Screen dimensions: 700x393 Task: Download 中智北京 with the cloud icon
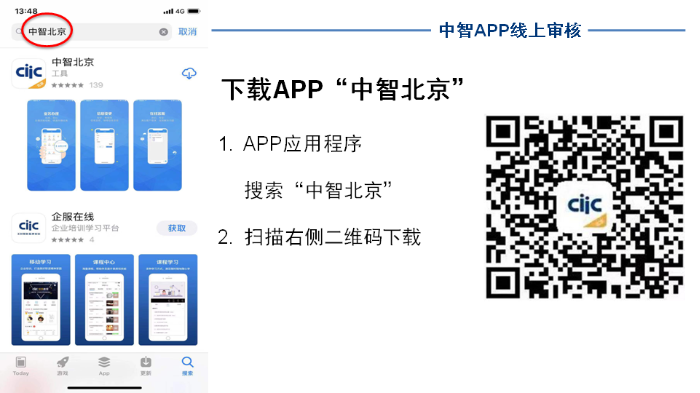[189, 73]
